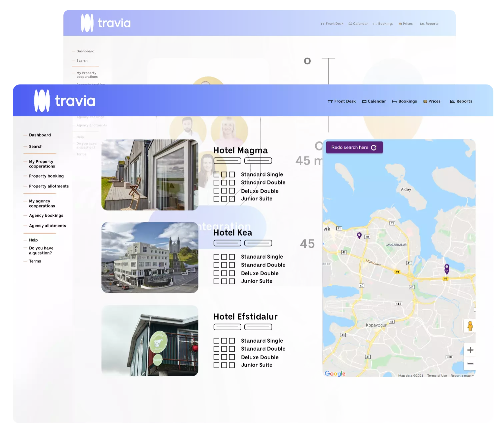The width and height of the screenshot is (504, 433).
Task: Go to Dashboard in the front sidebar
Action: pyautogui.click(x=40, y=135)
